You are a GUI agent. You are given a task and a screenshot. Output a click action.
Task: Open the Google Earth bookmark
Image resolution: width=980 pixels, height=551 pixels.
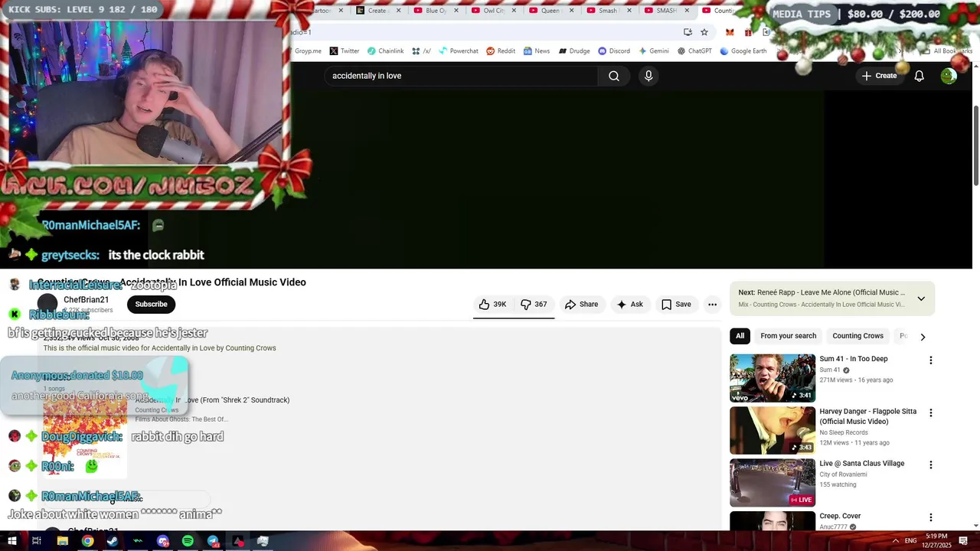tap(743, 51)
